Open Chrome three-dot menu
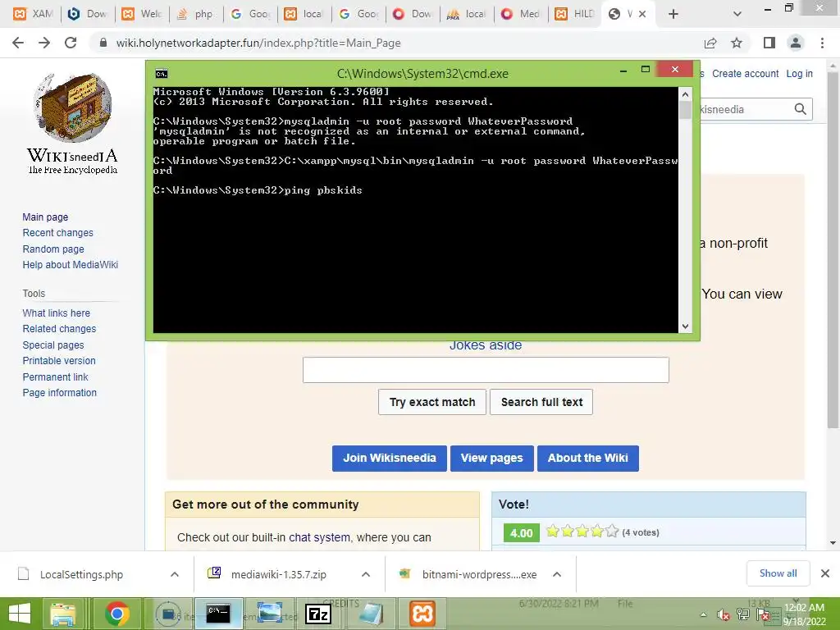The width and height of the screenshot is (840, 630). [822, 43]
